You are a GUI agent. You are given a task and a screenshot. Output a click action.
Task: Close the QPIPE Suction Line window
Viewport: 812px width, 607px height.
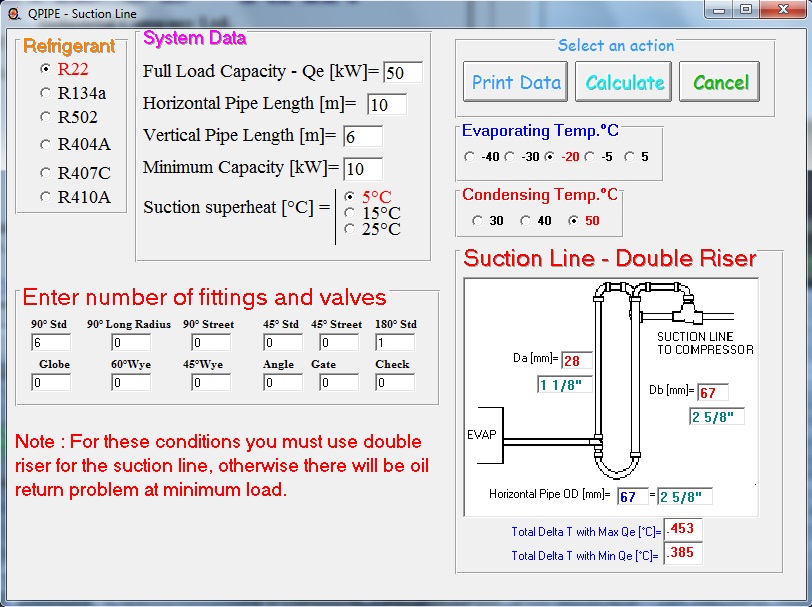click(x=783, y=10)
